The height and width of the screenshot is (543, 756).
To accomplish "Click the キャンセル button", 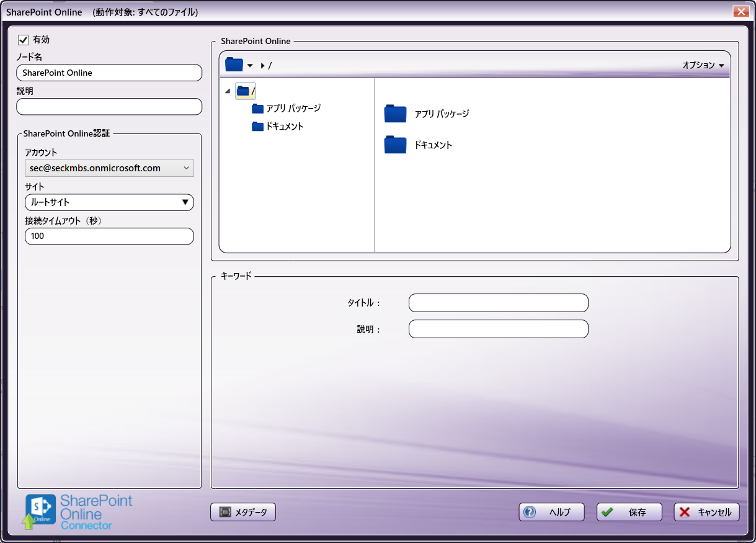I will [x=706, y=512].
